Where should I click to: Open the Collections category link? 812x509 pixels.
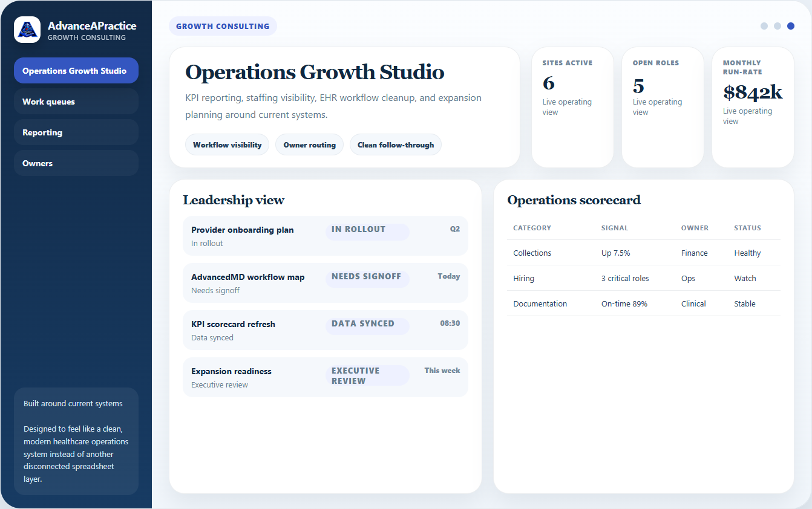532,253
